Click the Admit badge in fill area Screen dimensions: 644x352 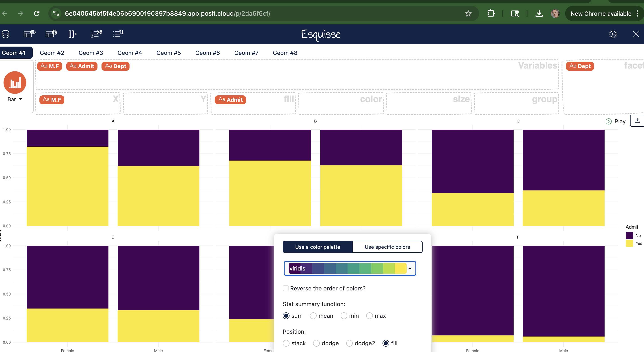[230, 100]
